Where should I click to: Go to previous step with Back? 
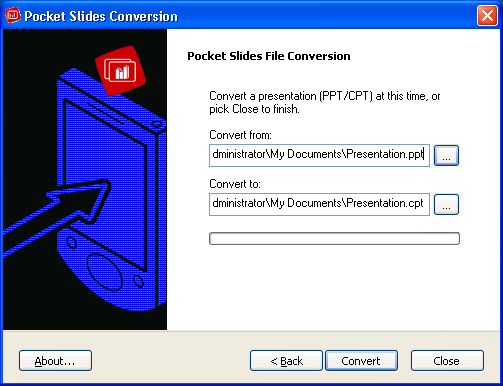coord(286,360)
